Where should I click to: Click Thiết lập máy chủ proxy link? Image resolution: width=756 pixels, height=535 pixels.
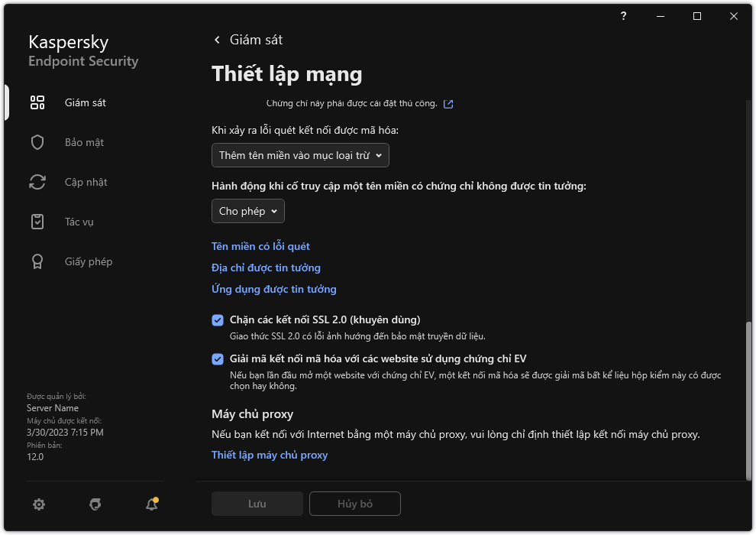click(x=270, y=455)
